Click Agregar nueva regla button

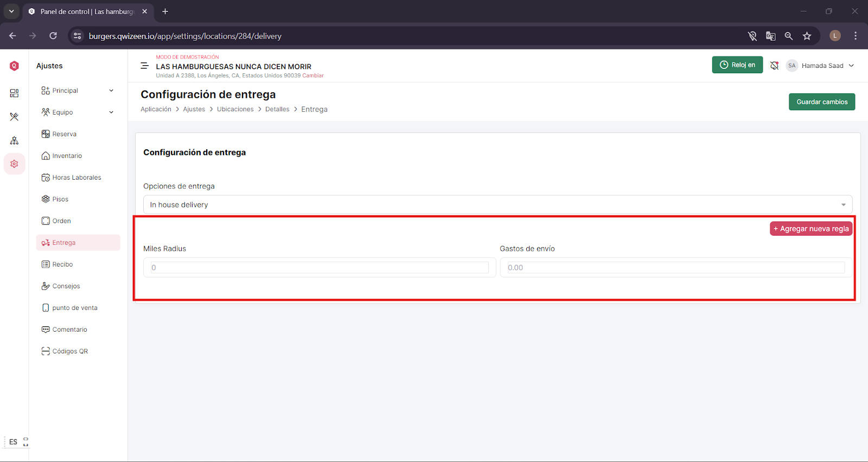[811, 229]
